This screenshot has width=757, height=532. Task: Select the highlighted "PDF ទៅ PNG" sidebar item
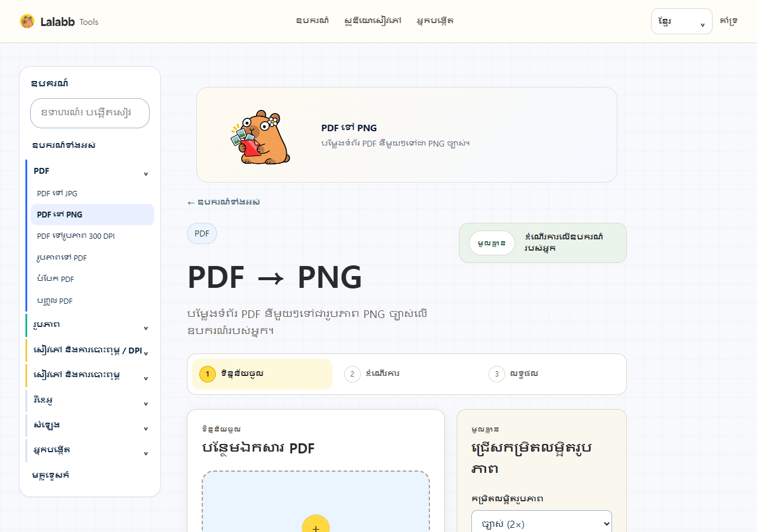[x=92, y=215]
